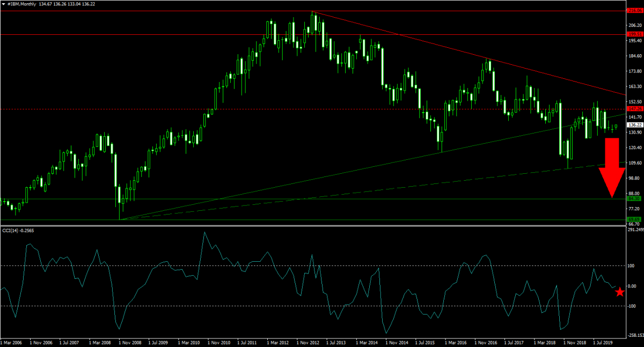644x347 pixels.
Task: Click the 100 level on CCI scale
Action: (x=632, y=265)
